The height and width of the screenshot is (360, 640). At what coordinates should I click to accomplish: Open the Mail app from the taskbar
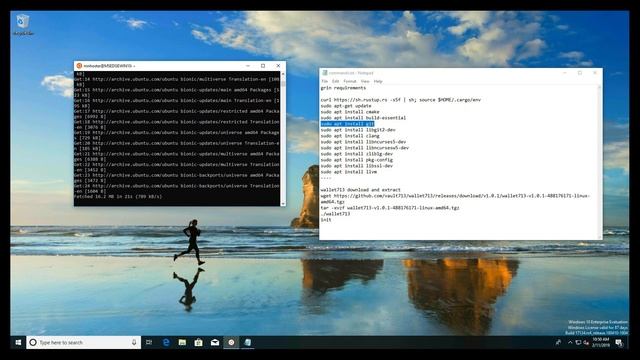click(x=215, y=342)
